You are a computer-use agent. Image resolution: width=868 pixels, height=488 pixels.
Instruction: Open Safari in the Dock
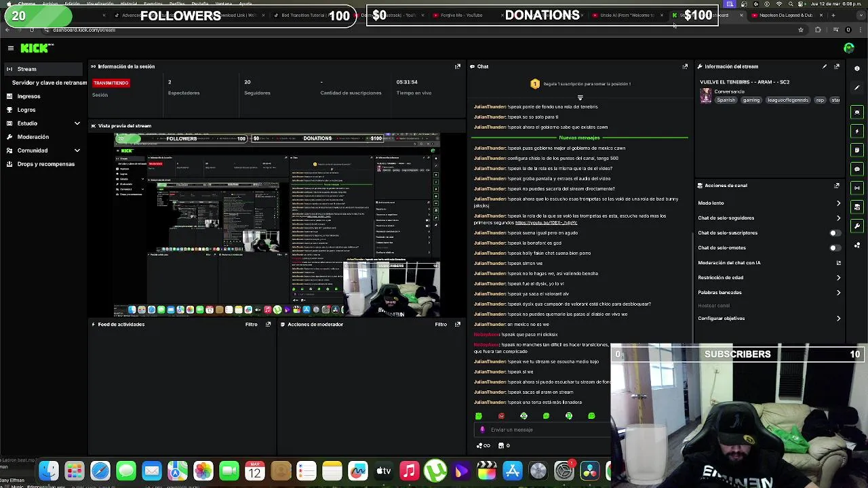[x=100, y=470]
